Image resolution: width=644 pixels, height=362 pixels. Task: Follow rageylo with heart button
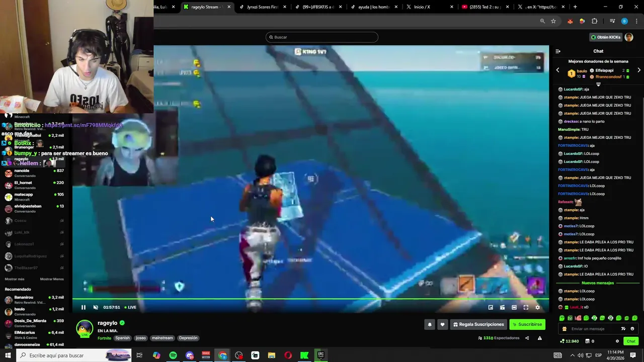tap(442, 324)
